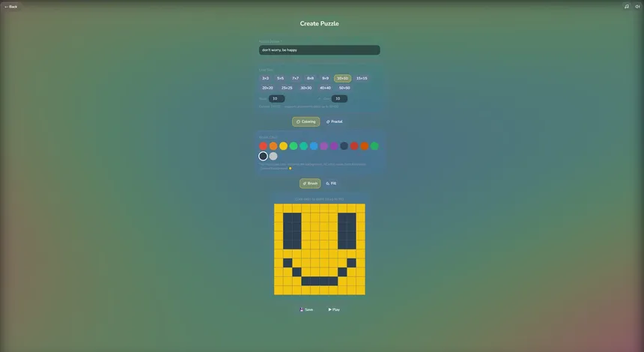Screen dimensions: 644x352
Task: Switch to Fractal mode
Action: (x=334, y=121)
